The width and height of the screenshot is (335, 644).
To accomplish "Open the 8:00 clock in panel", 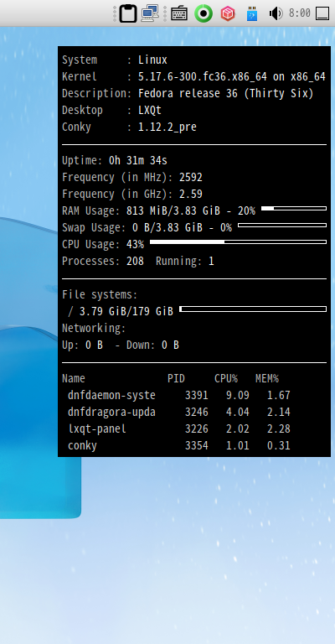I will (299, 13).
